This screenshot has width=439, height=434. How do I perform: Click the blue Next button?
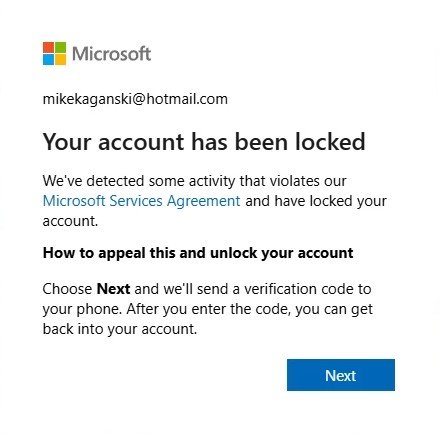341,375
